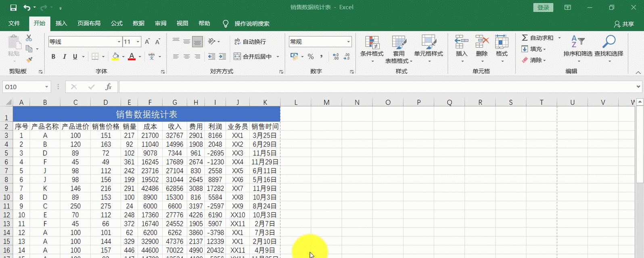Viewport: 644px width, 258px height.
Task: Open the font size dropdown
Action: [138, 42]
